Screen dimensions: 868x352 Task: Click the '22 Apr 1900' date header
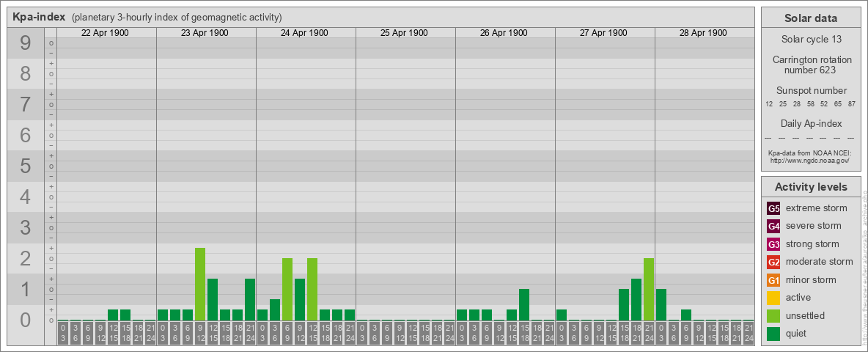tap(105, 33)
